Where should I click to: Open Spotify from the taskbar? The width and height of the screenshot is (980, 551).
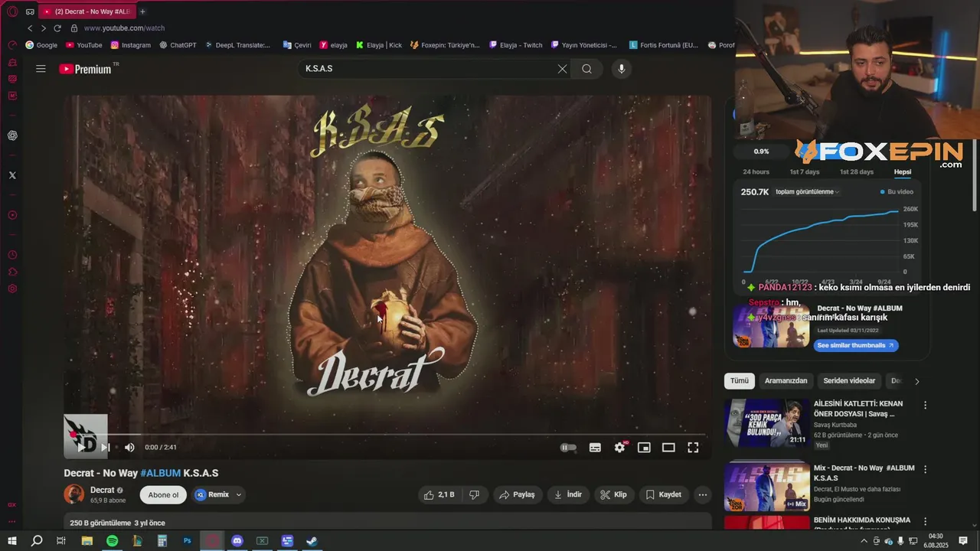click(x=113, y=540)
